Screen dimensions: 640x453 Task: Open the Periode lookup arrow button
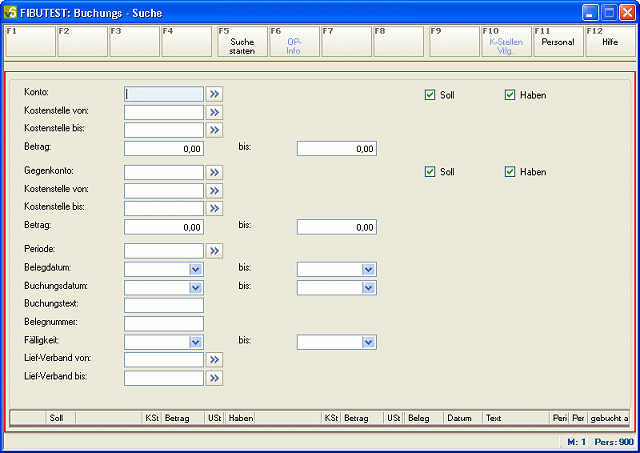[214, 251]
